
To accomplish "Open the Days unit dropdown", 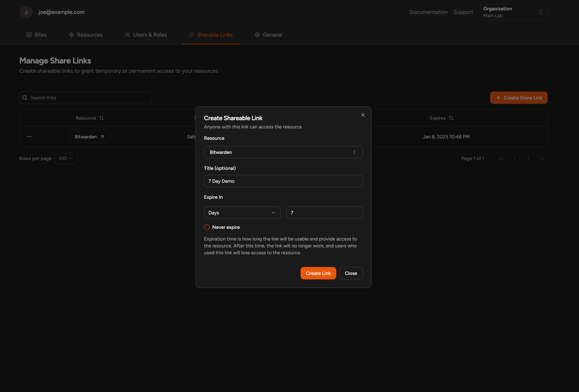I will click(x=242, y=213).
